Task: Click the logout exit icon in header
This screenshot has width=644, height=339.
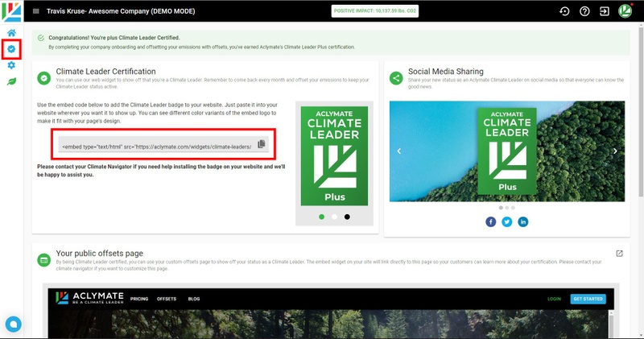Action: pos(605,11)
